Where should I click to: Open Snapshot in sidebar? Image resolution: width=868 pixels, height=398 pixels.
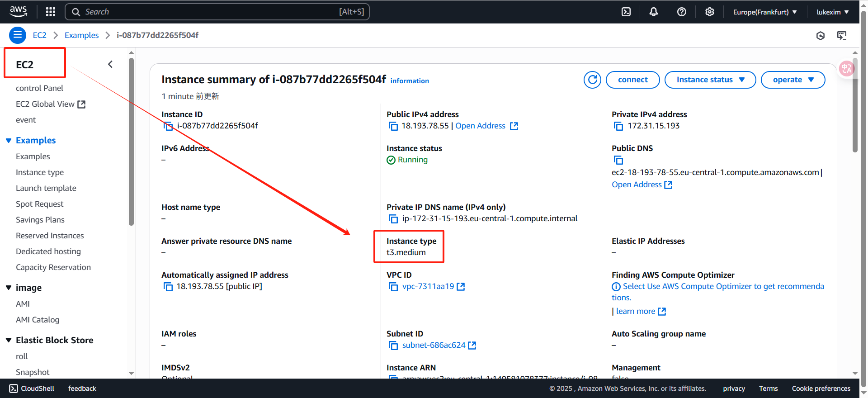pos(33,372)
